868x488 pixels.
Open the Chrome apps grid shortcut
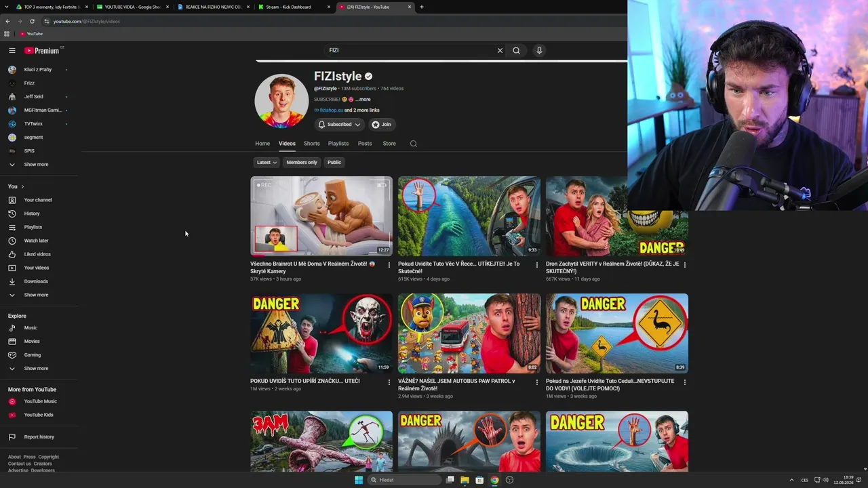click(x=7, y=34)
